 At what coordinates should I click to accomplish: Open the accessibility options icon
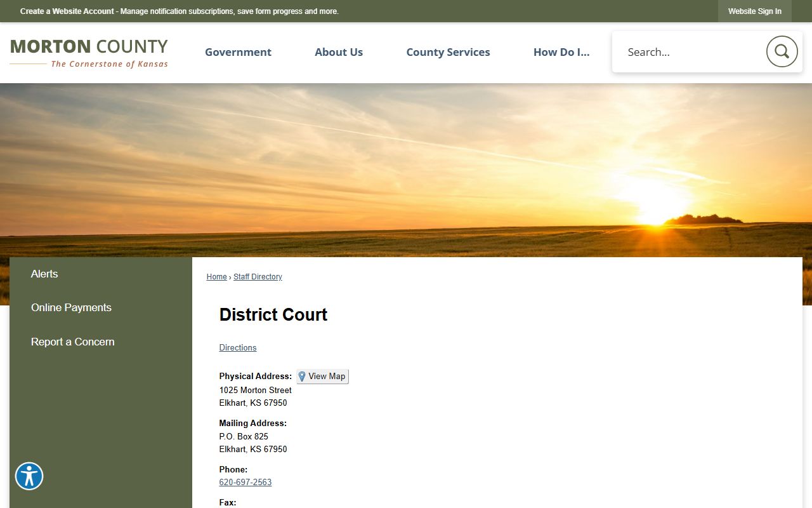point(29,476)
